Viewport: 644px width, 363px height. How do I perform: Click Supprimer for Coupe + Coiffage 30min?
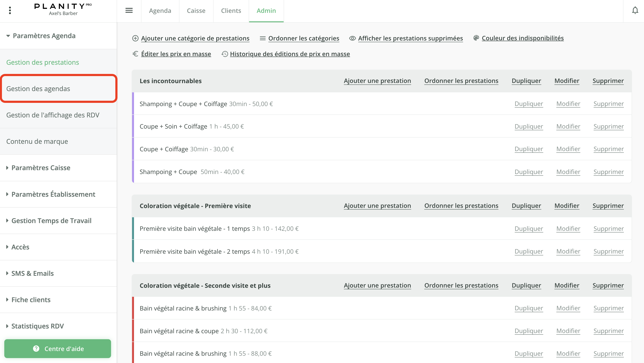point(608,149)
